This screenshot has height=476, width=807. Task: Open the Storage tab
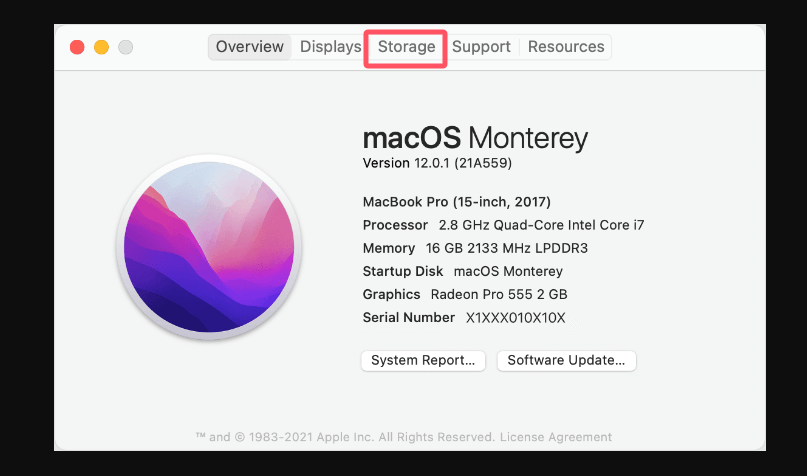point(406,47)
